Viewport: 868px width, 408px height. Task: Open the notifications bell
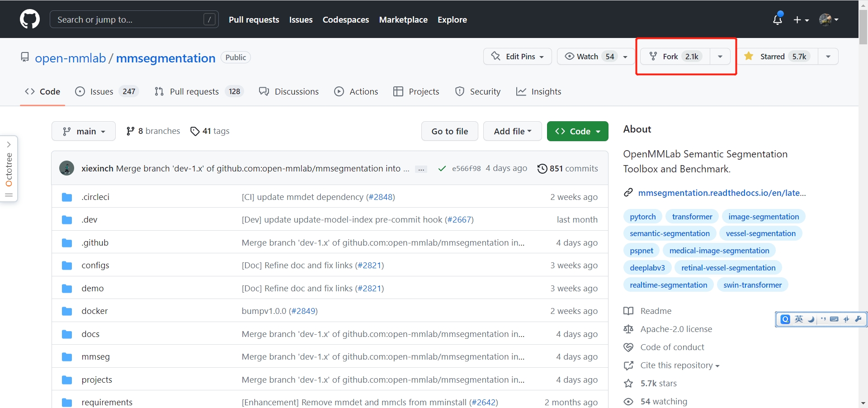[x=777, y=19]
